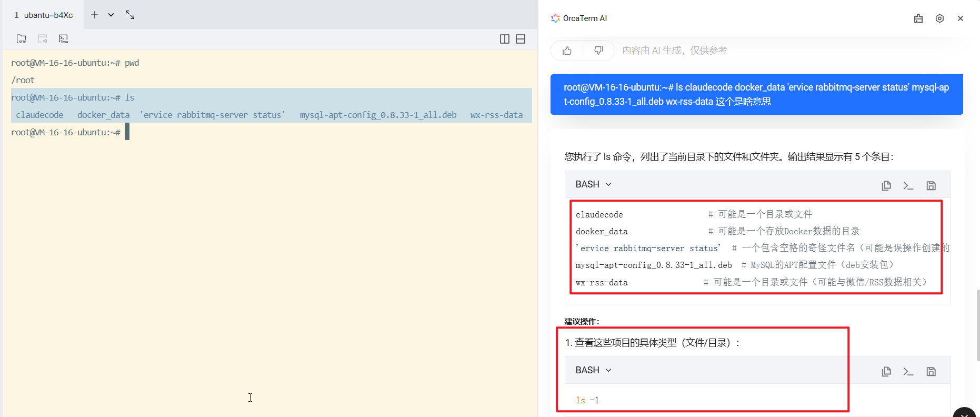Open the new session dropdown arrow
Viewport: 980px width, 417px height.
pyautogui.click(x=111, y=15)
